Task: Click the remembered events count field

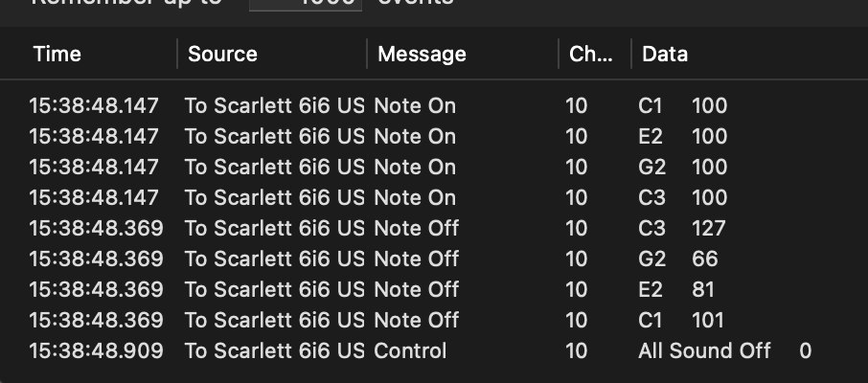Action: click(305, 4)
